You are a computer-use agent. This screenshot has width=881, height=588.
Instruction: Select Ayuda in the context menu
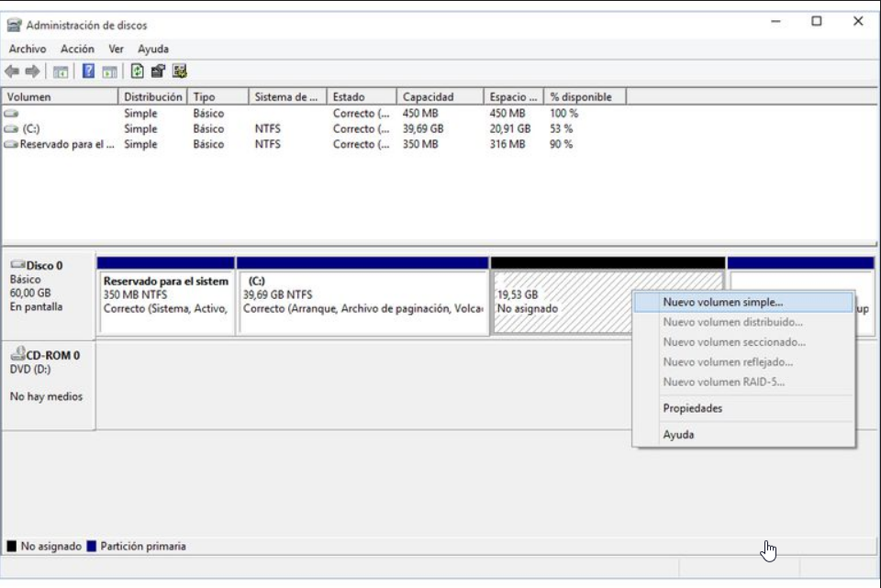click(678, 435)
